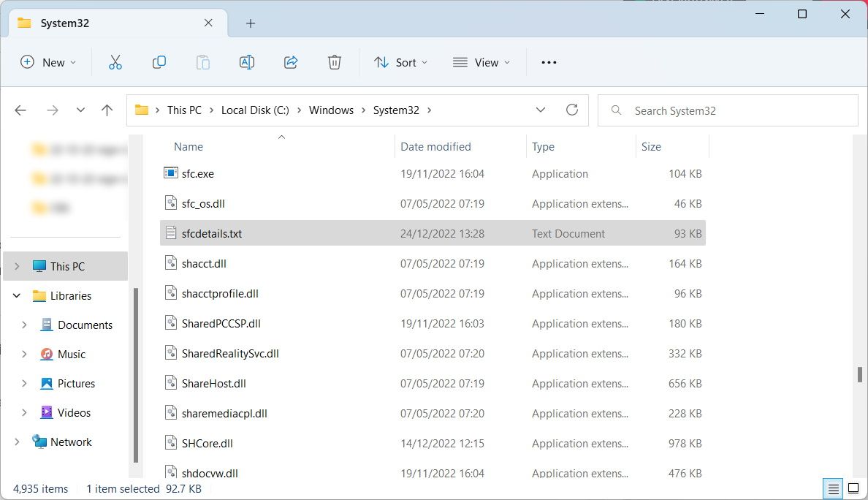Switch to large thumbnails view
This screenshot has width=868, height=500.
[853, 488]
